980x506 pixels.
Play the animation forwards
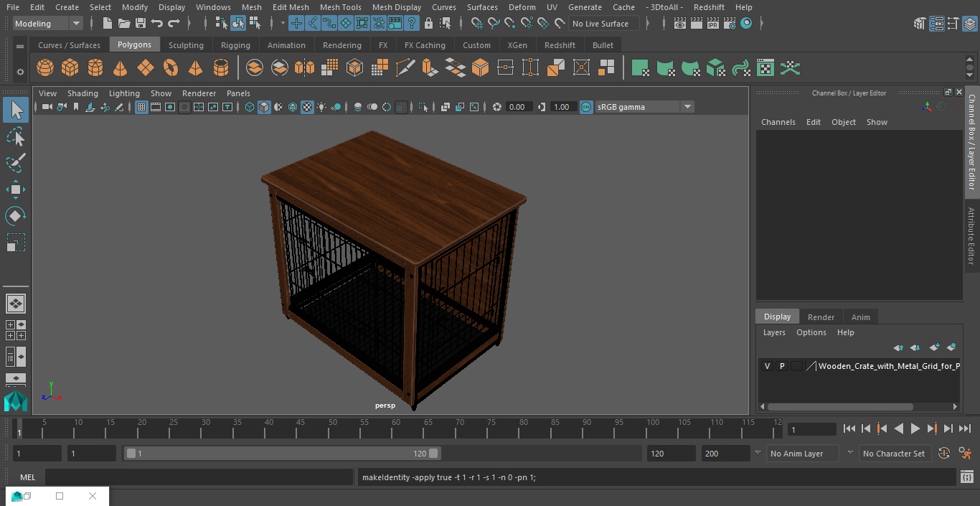(915, 428)
